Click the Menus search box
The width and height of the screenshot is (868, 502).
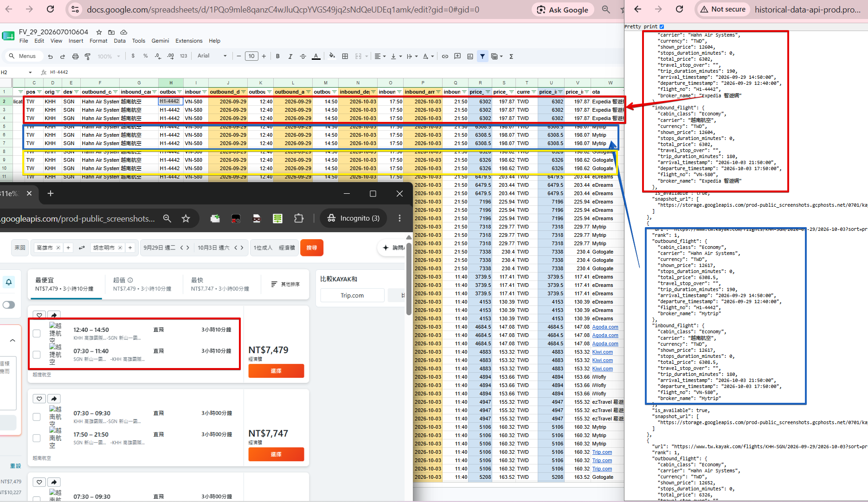pos(23,56)
